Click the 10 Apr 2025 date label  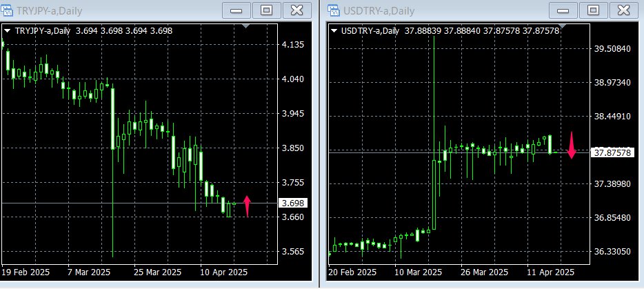point(224,272)
